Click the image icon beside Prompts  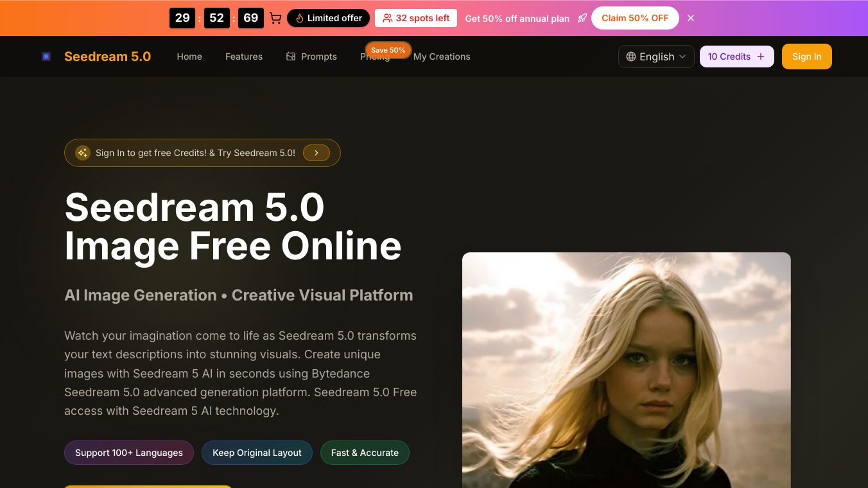[x=291, y=57]
